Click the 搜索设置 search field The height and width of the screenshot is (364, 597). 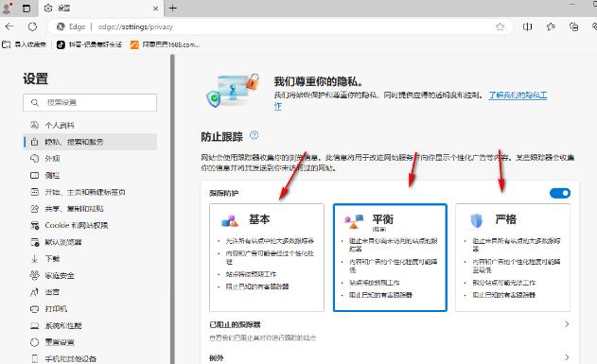pyautogui.click(x=90, y=103)
